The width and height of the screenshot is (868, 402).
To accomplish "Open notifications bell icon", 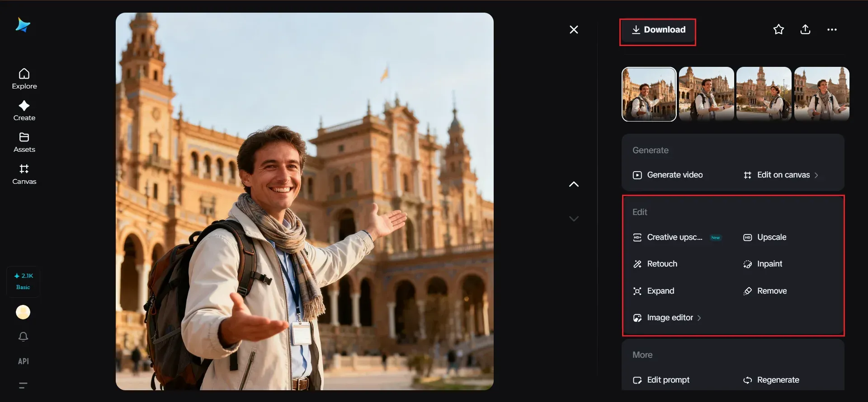I will coord(24,337).
